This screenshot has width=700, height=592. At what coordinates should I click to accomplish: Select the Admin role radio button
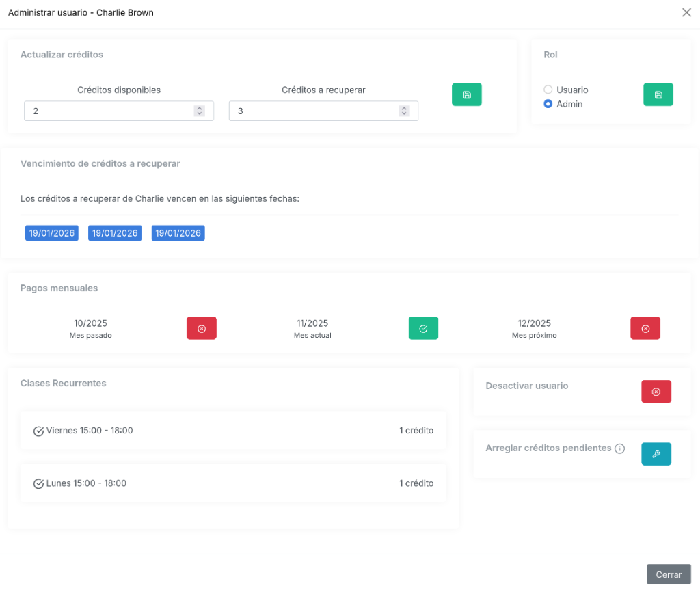548,104
